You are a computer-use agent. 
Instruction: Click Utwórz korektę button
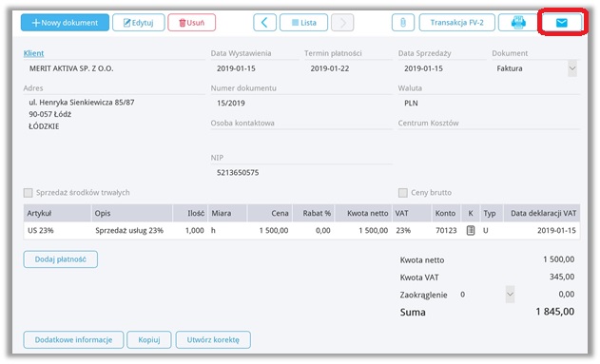pos(213,339)
